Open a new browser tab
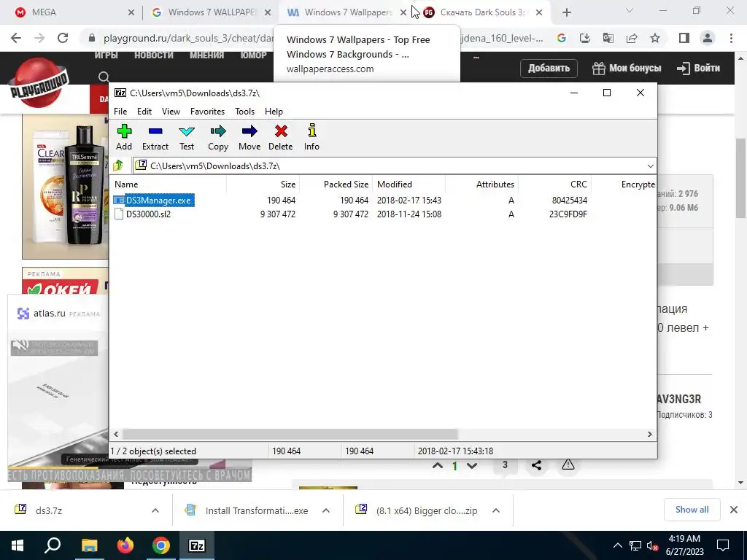 [566, 12]
